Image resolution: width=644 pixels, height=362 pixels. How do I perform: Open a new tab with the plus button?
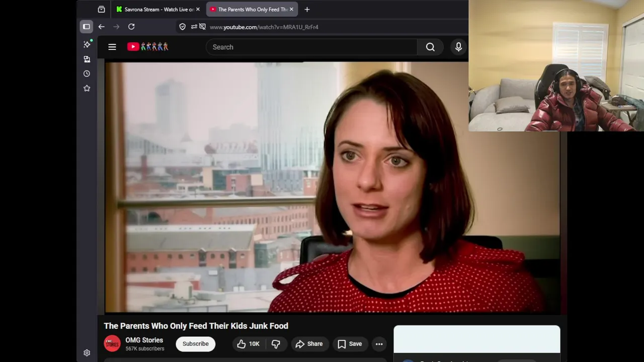coord(307,9)
